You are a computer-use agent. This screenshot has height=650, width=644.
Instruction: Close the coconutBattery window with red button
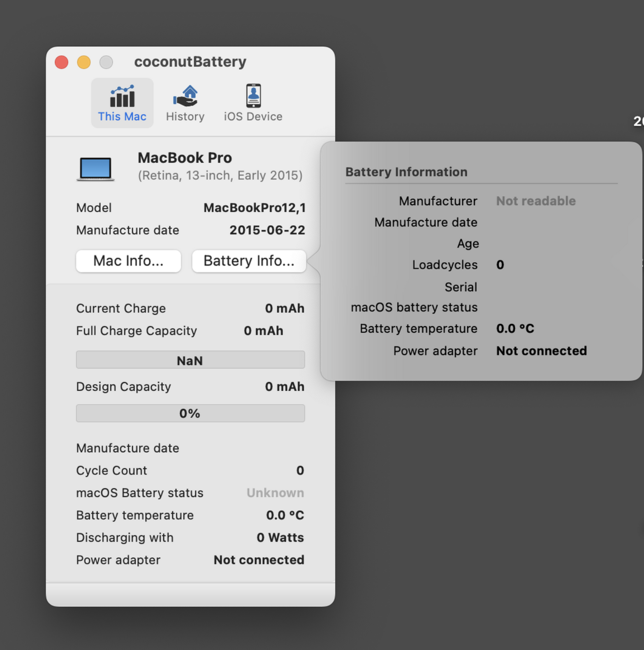point(62,62)
